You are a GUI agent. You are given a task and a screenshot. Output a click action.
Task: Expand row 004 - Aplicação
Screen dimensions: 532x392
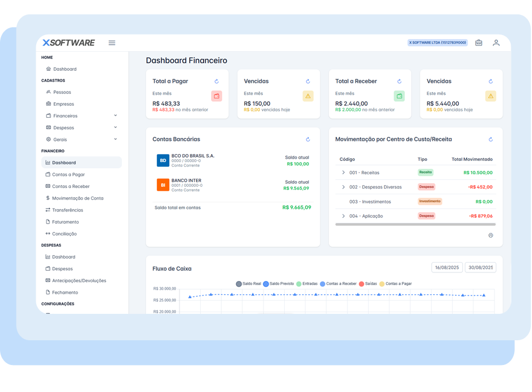point(343,216)
